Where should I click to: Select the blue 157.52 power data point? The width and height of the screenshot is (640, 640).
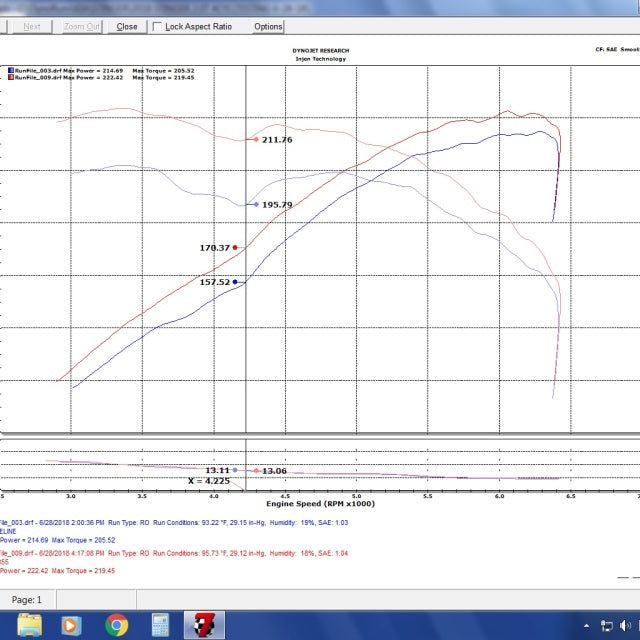(x=235, y=282)
